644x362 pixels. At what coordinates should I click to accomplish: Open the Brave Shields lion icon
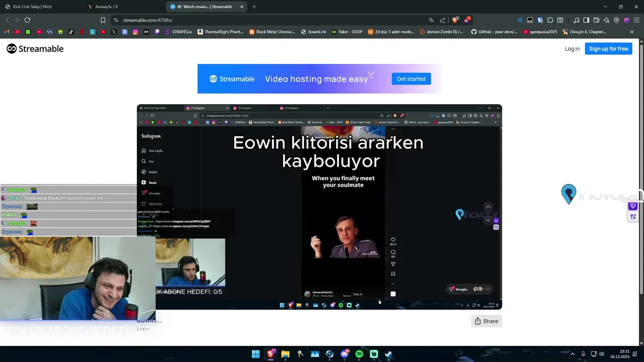point(454,20)
